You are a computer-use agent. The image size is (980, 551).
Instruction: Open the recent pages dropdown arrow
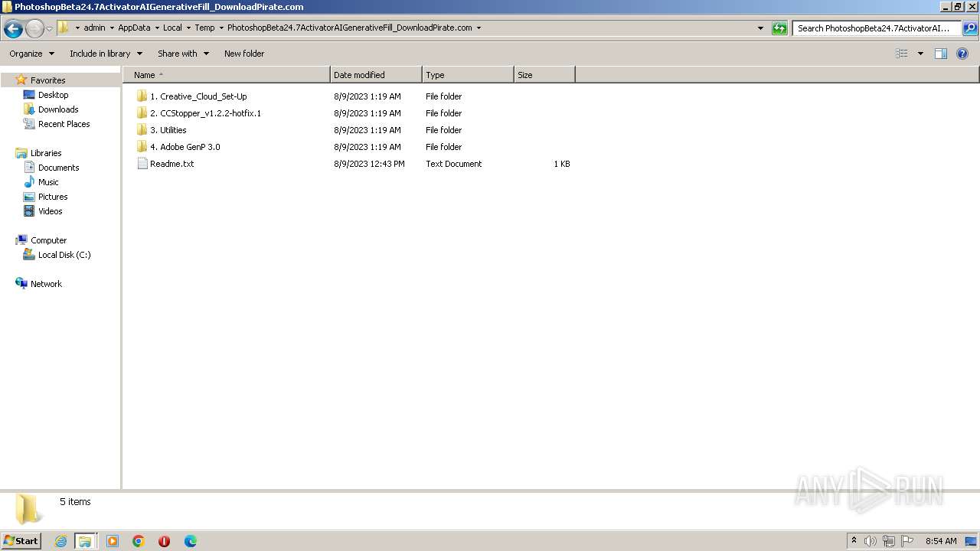tap(49, 28)
